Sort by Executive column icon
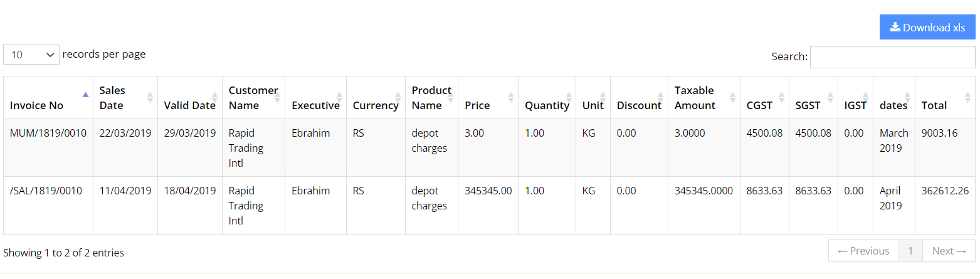Viewport: 980px width, 279px height. [x=339, y=97]
